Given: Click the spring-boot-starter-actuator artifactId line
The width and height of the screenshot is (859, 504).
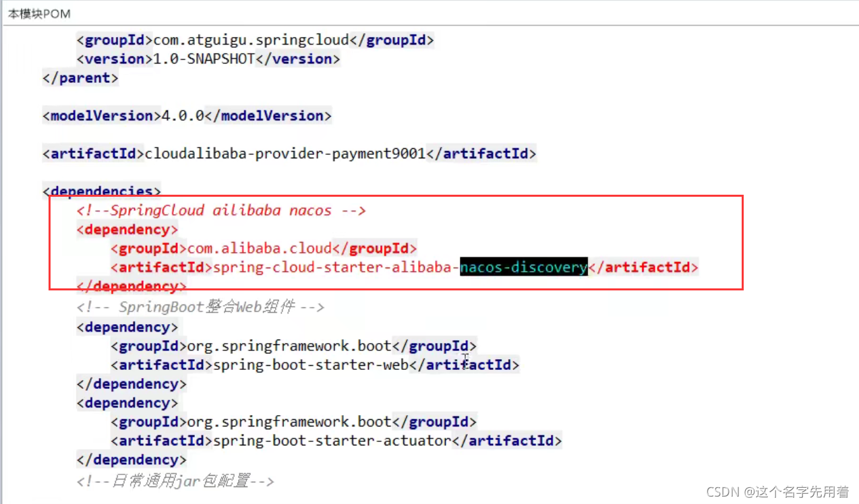Looking at the screenshot, I should coord(336,441).
